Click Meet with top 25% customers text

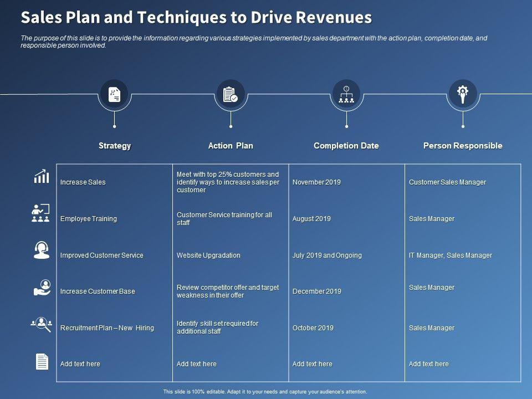[228, 182]
